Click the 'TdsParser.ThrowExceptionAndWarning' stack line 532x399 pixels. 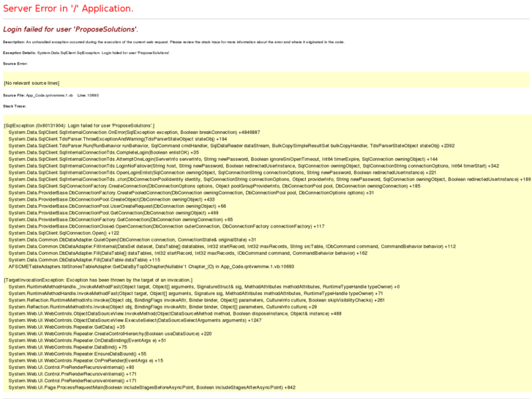click(x=118, y=139)
